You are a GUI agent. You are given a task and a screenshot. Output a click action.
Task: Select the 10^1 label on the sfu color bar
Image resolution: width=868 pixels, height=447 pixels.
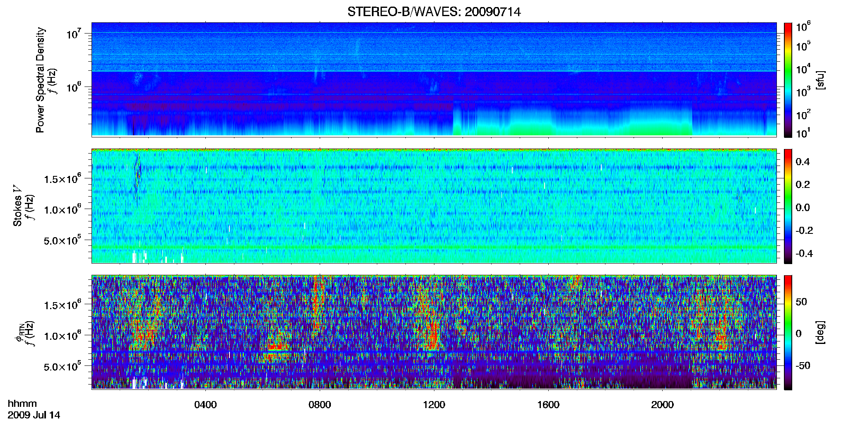(803, 133)
